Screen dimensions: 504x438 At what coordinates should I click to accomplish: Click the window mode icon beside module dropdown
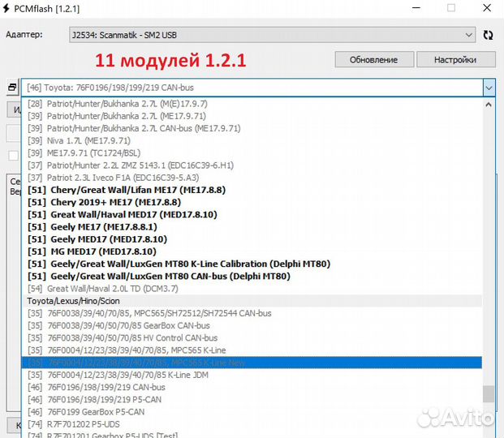coord(12,87)
